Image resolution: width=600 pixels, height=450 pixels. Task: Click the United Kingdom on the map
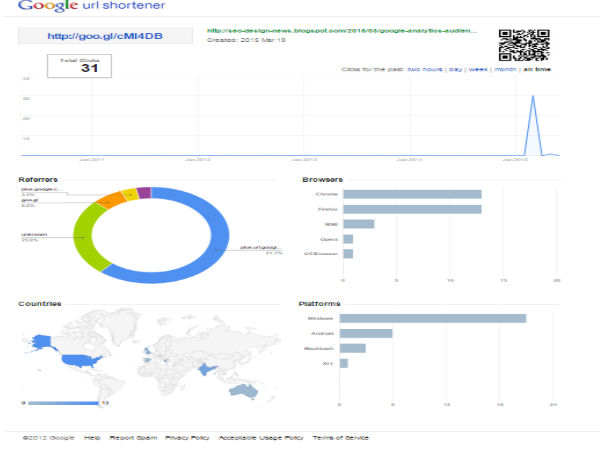click(x=147, y=351)
